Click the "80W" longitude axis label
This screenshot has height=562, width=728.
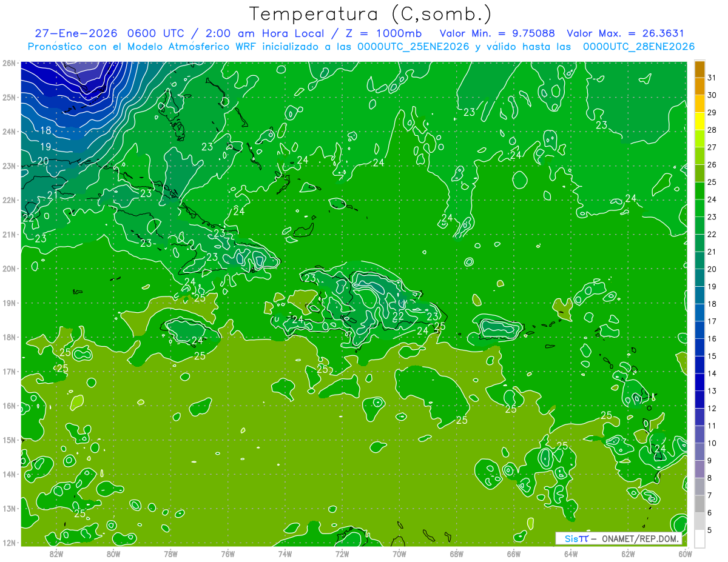tap(113, 554)
